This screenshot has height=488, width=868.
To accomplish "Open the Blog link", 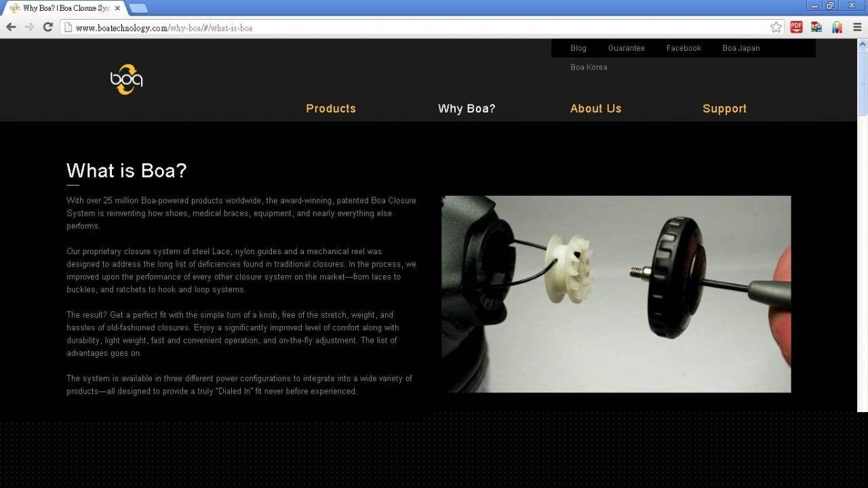I will [x=578, y=48].
